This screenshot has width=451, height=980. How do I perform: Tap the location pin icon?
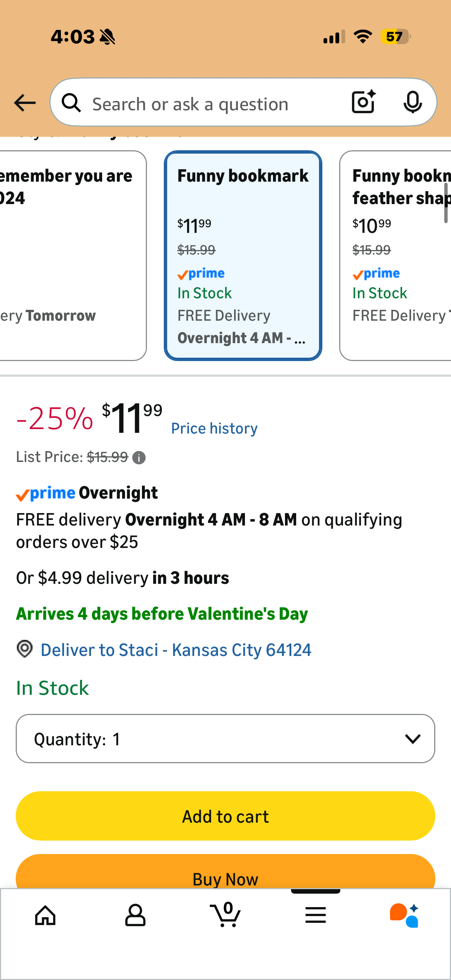click(x=24, y=649)
